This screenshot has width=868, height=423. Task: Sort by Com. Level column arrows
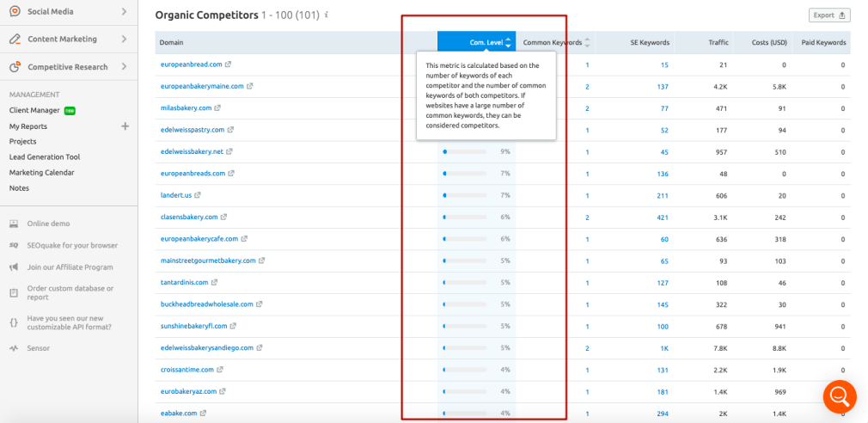(x=508, y=42)
